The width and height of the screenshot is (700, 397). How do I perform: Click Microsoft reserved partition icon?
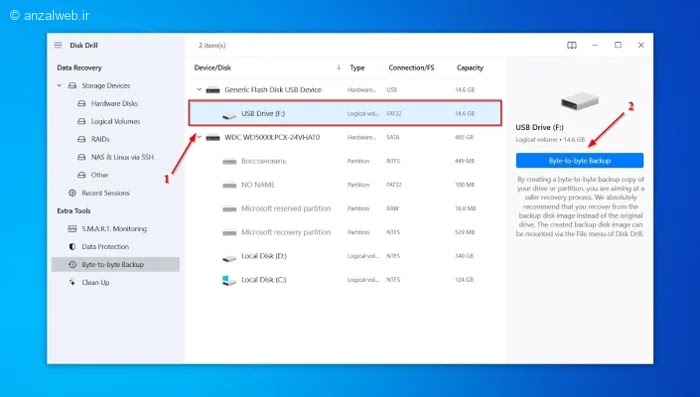pyautogui.click(x=229, y=209)
